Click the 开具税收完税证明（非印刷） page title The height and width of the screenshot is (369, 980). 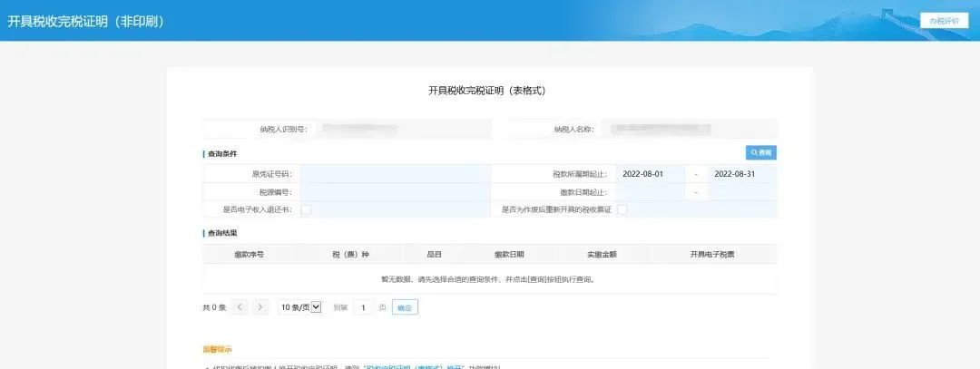[85, 21]
